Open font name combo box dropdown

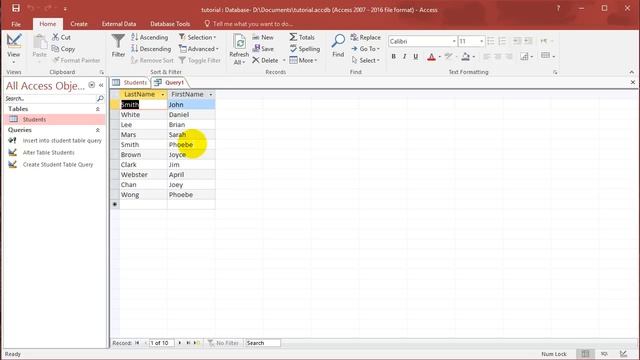454,41
